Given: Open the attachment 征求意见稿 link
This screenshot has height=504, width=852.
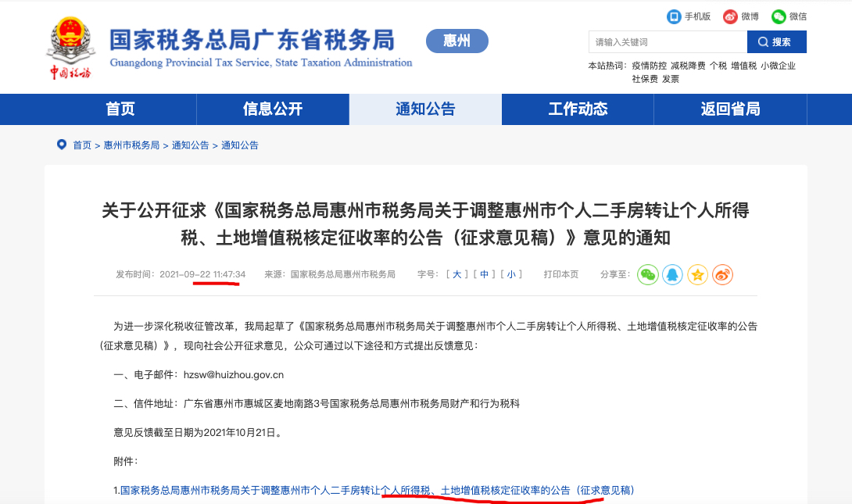Looking at the screenshot, I should [377, 490].
